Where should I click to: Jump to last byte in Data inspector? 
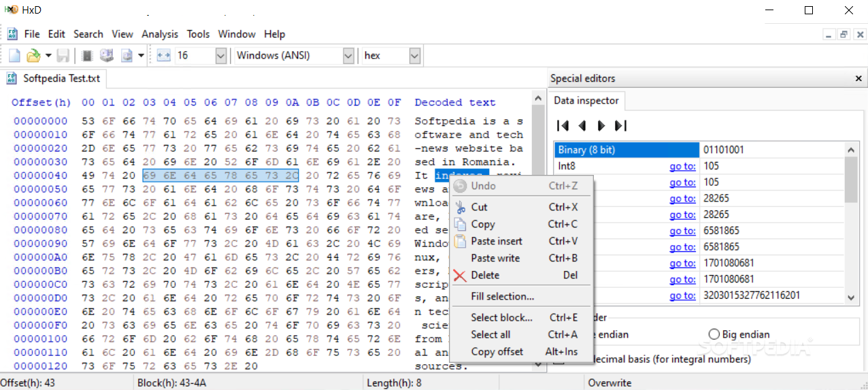620,125
